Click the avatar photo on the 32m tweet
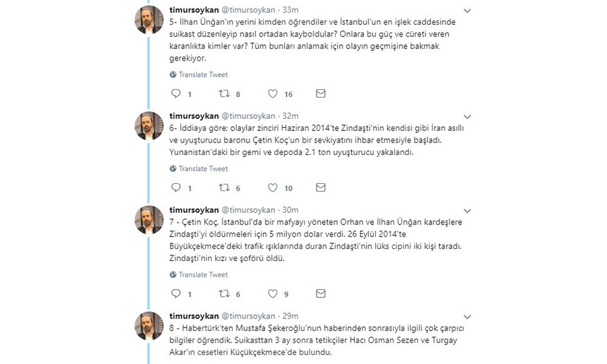Image resolution: width=607 pixels, height=364 pixels. [149, 126]
